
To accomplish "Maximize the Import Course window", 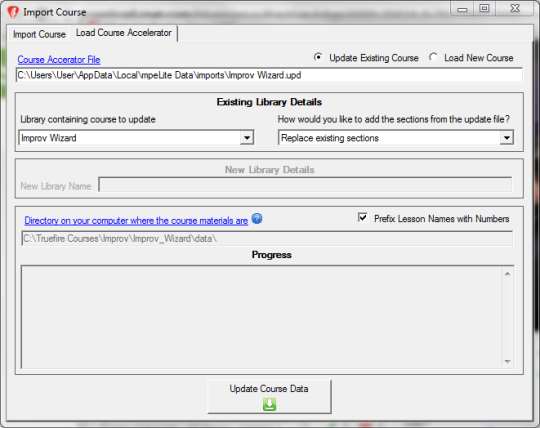I will [x=484, y=9].
